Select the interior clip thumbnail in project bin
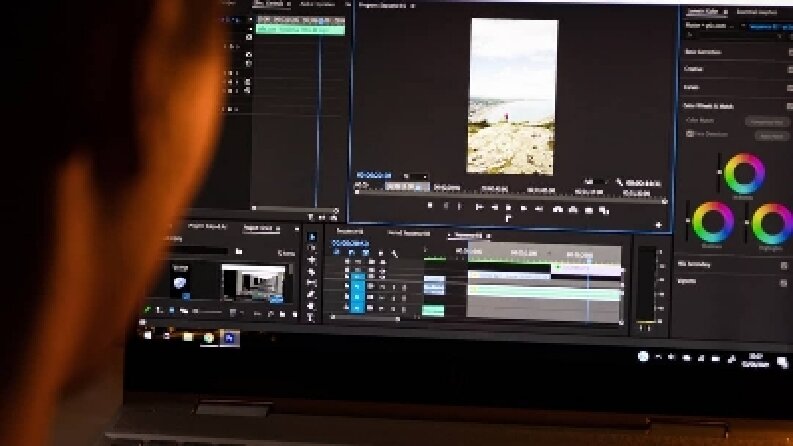This screenshot has height=446, width=793. tap(254, 282)
